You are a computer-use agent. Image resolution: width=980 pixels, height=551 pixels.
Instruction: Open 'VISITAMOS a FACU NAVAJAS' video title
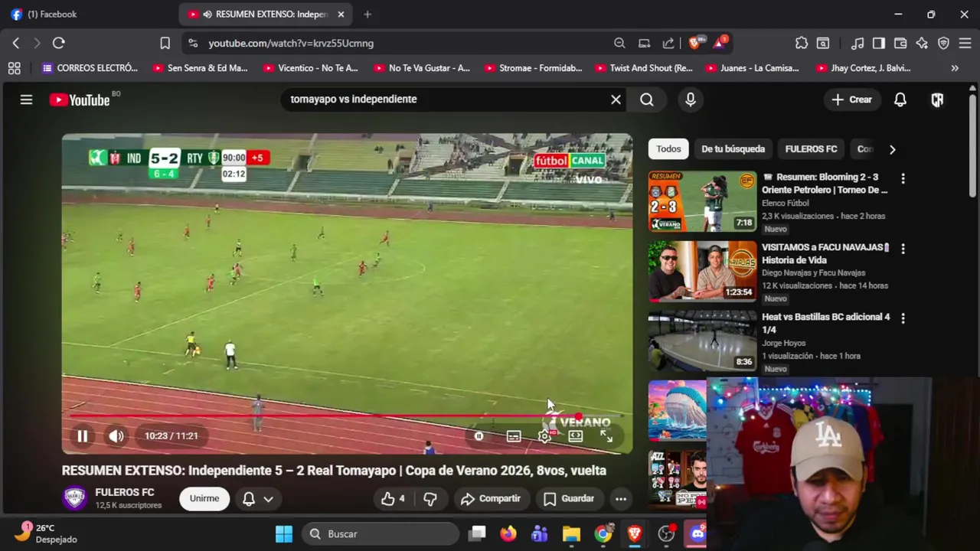[825, 253]
